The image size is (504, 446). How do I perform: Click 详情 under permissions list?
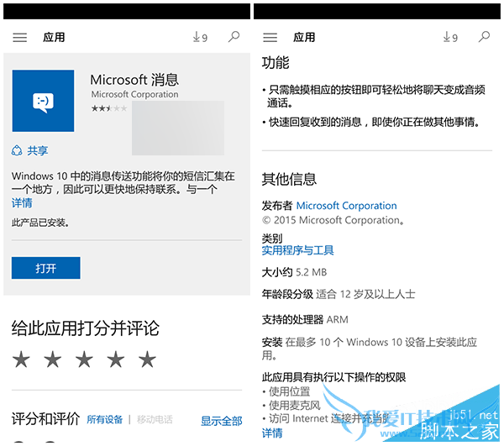pyautogui.click(x=272, y=433)
